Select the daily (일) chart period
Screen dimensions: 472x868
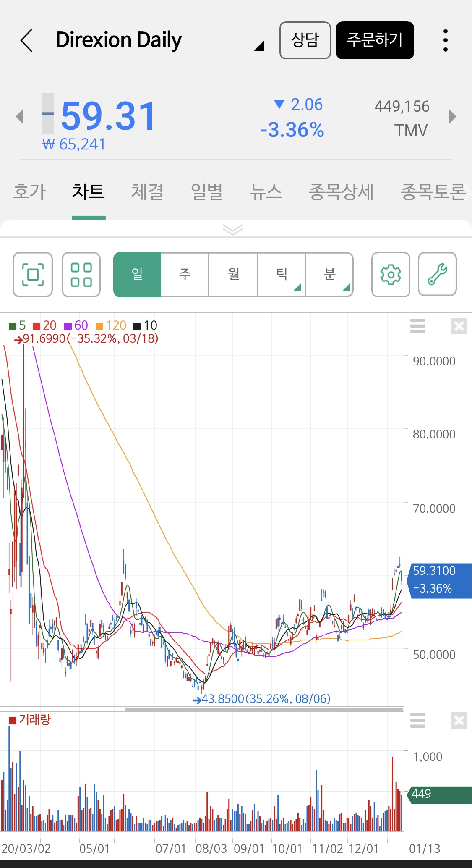(x=137, y=275)
